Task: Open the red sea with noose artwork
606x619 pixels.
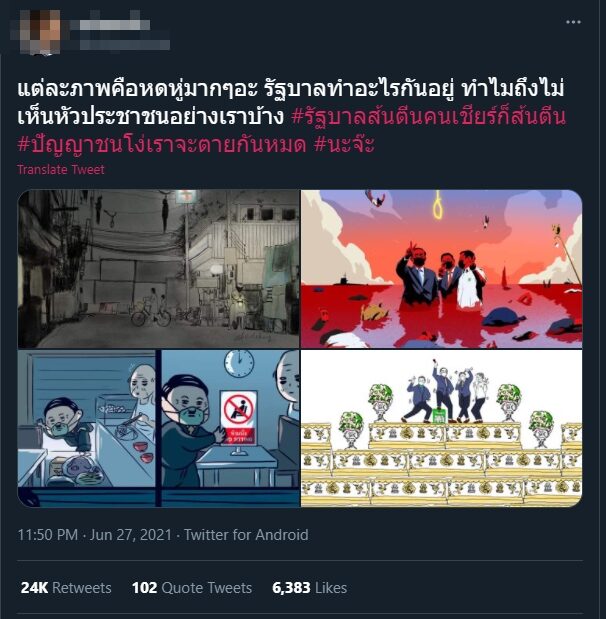Action: coord(441,268)
